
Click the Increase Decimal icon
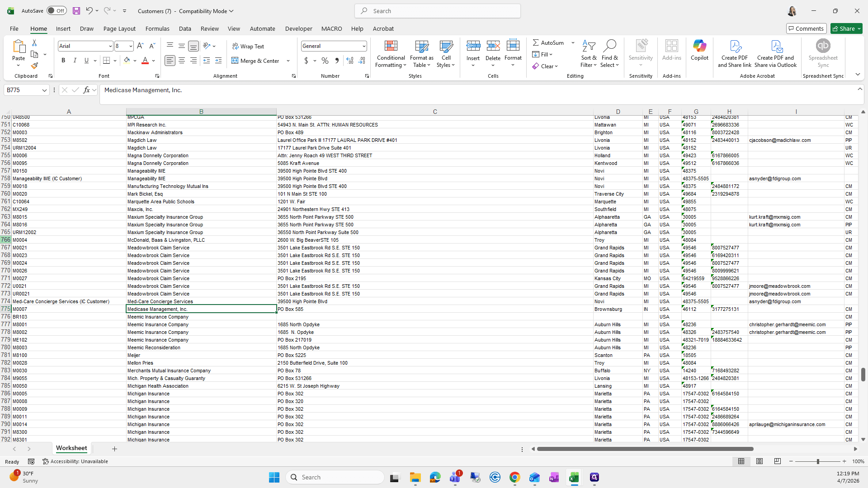click(349, 61)
